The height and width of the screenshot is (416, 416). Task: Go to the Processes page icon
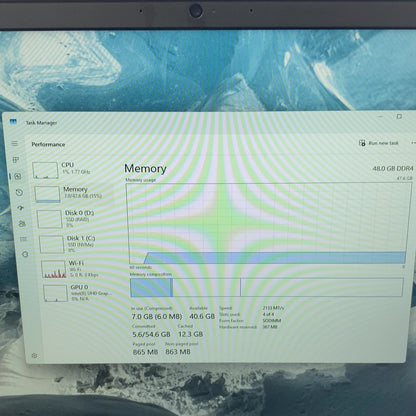coord(16,160)
